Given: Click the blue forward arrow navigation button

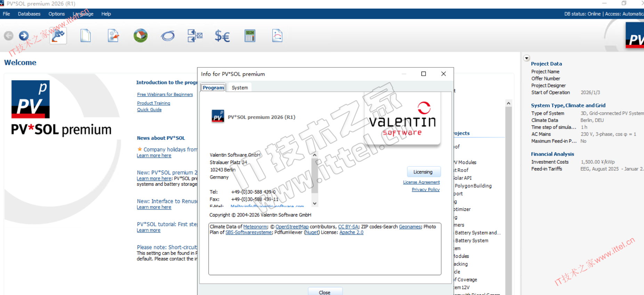Looking at the screenshot, I should tap(24, 35).
